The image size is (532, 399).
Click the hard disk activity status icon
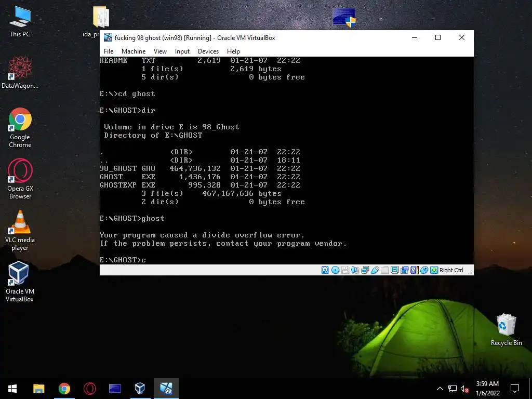325,270
